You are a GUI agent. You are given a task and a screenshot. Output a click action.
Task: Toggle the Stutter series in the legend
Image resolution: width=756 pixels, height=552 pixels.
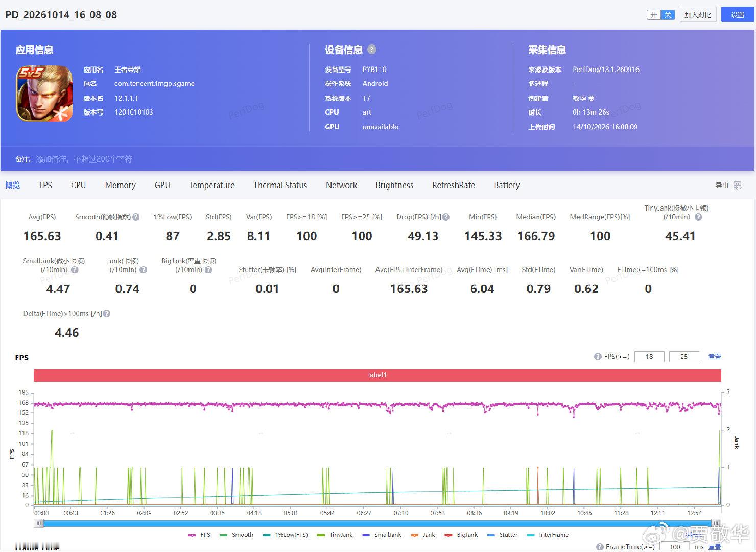click(503, 535)
